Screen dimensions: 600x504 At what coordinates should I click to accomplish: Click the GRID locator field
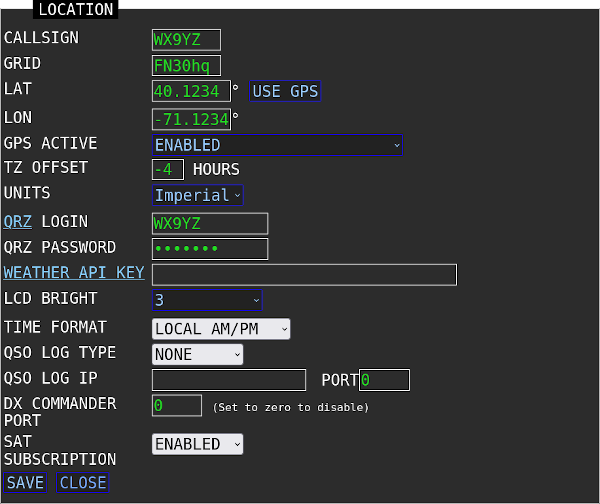tap(186, 66)
